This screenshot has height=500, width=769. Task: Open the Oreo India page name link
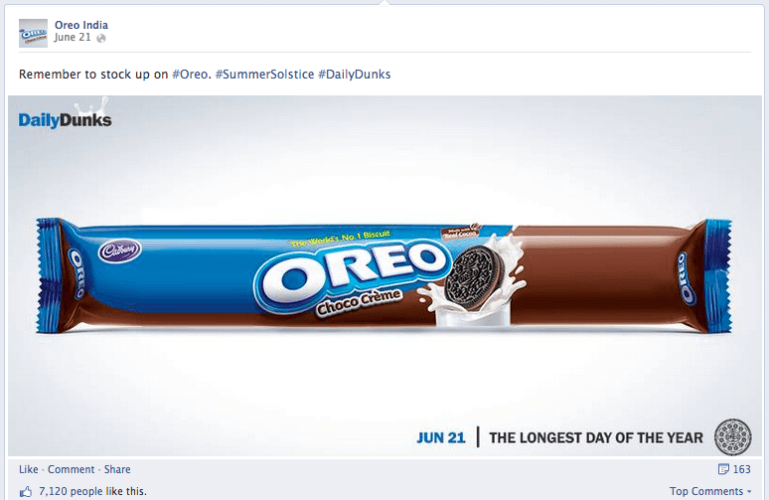click(81, 25)
